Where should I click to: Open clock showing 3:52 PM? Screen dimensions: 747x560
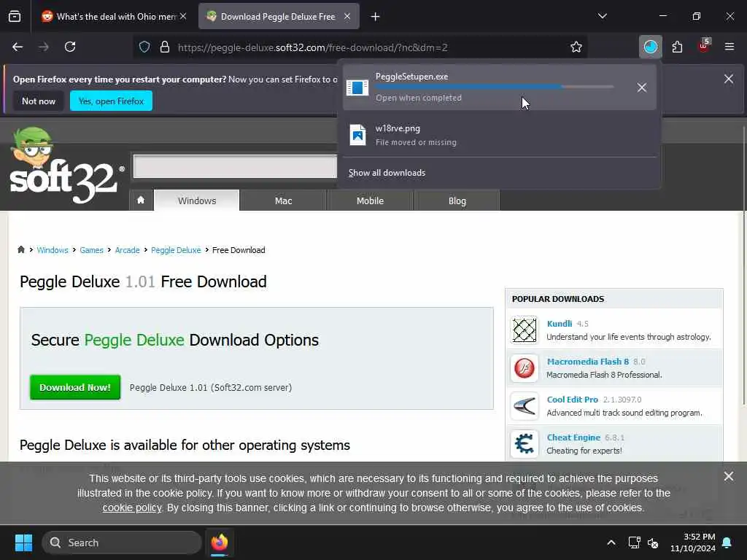point(693,542)
